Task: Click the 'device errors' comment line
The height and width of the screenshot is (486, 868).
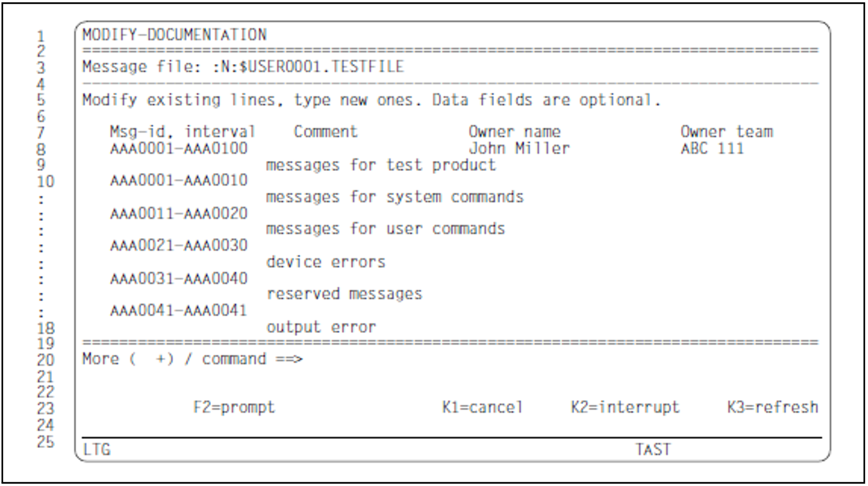Action: (x=325, y=262)
